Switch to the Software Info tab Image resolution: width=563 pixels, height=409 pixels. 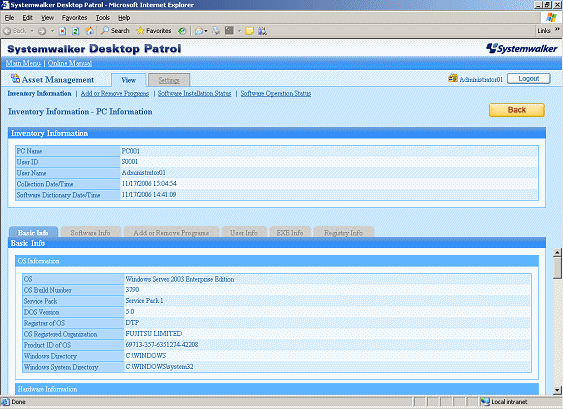tap(90, 232)
